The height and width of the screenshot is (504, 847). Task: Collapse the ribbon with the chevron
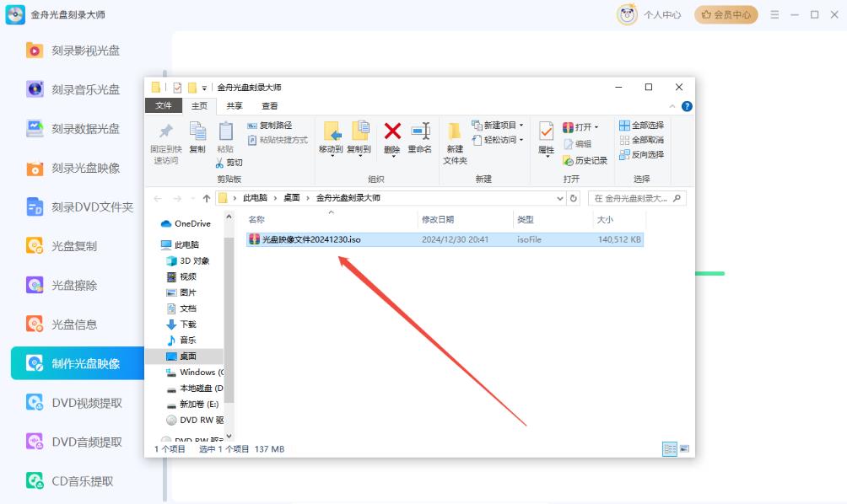(x=672, y=106)
